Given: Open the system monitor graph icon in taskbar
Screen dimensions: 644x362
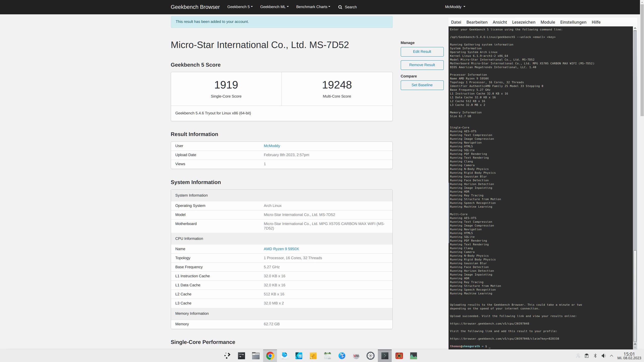Looking at the screenshot, I should 414,356.
